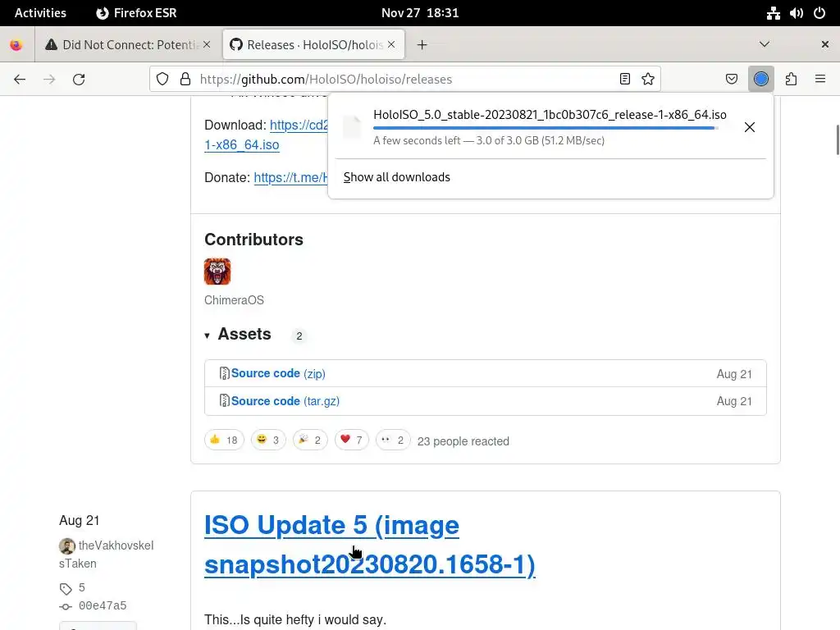Click the Contributors heading

[x=254, y=240]
